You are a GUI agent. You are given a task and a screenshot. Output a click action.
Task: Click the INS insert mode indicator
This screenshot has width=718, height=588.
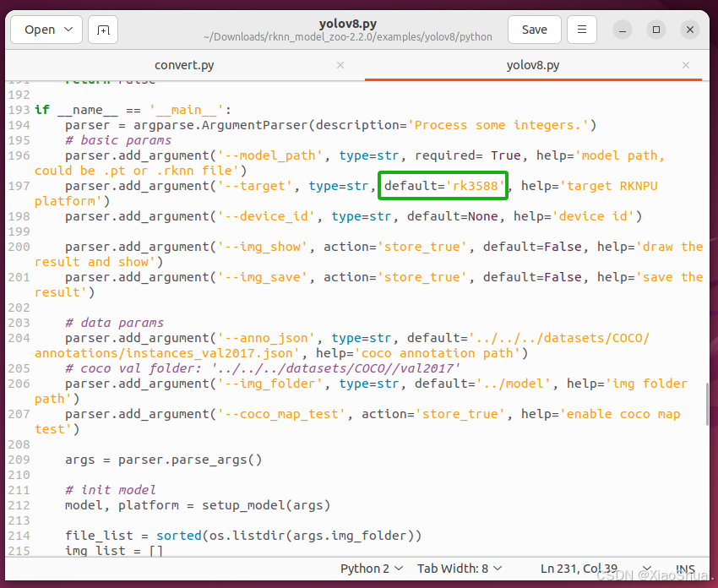[685, 569]
